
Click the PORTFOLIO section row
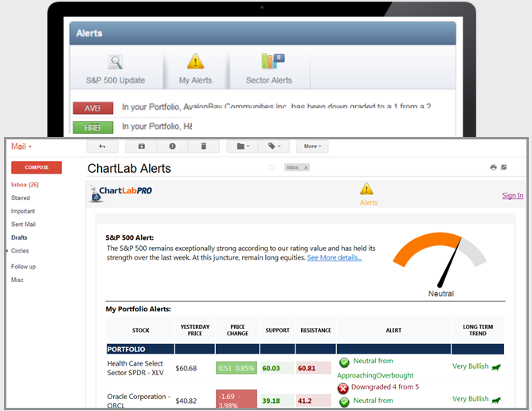click(x=305, y=349)
